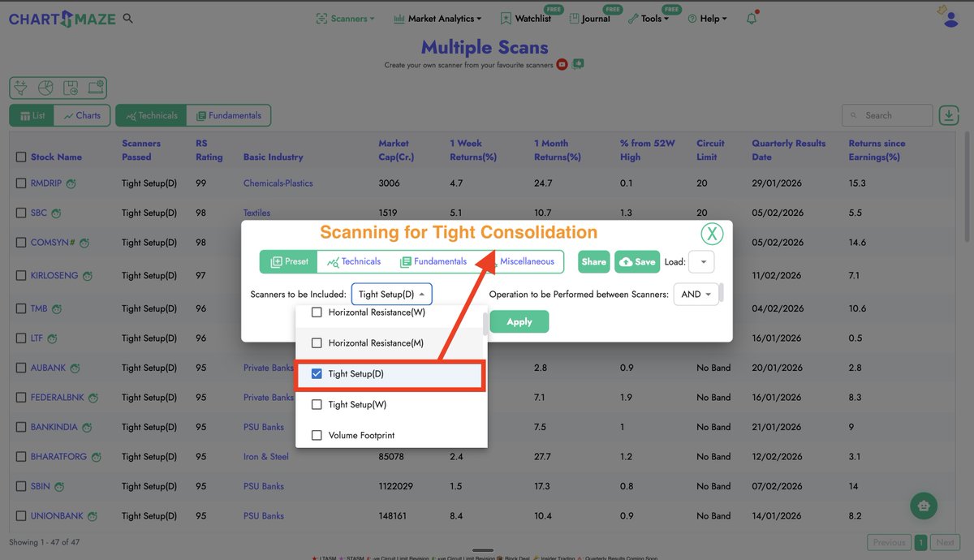Click the icon next to BHARATFORG
This screenshot has width=974, height=560.
(96, 457)
